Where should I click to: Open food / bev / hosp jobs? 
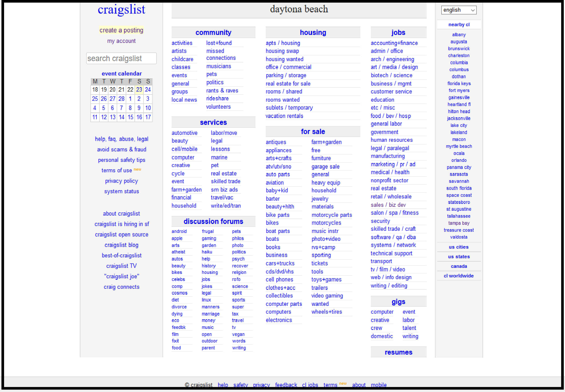coord(390,116)
